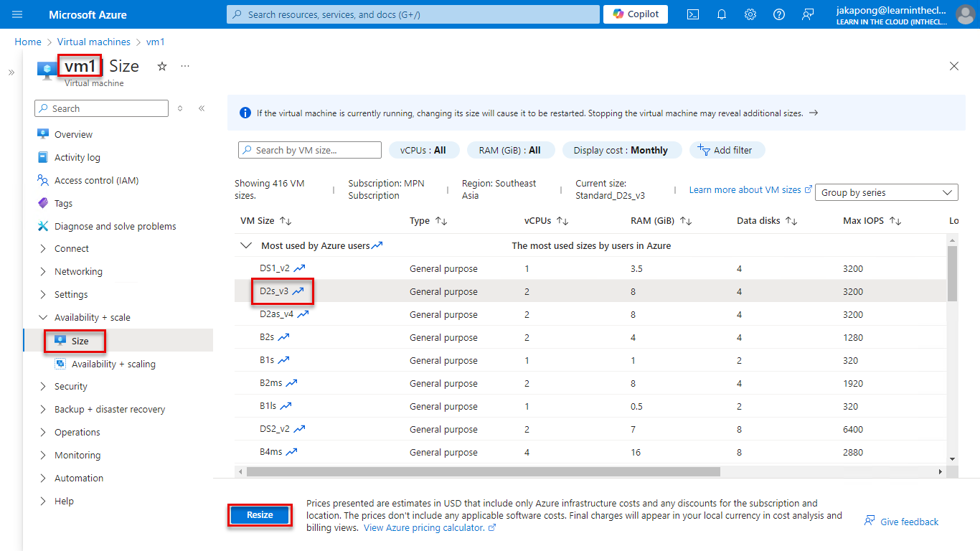Image resolution: width=980 pixels, height=551 pixels.
Task: Click the vertical scrollbar of size list
Action: click(952, 273)
